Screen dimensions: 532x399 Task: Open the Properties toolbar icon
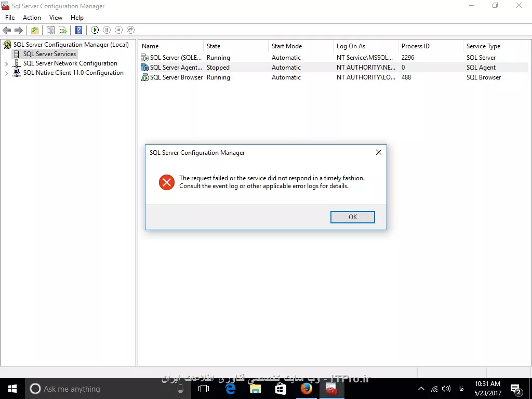[50, 30]
